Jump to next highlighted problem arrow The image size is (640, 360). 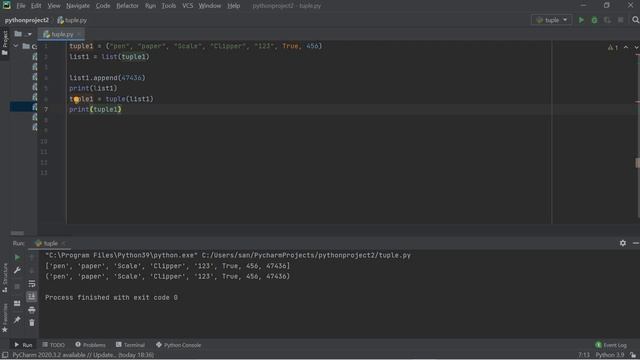pos(636,47)
